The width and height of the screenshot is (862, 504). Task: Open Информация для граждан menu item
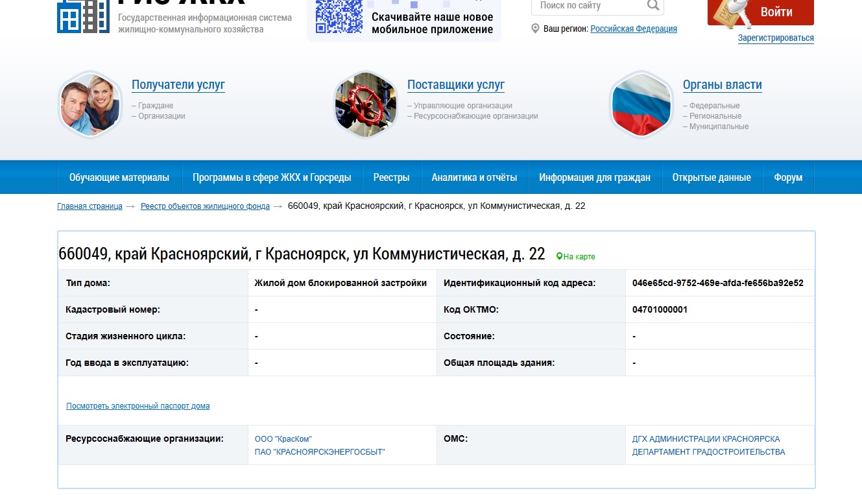[x=595, y=178]
